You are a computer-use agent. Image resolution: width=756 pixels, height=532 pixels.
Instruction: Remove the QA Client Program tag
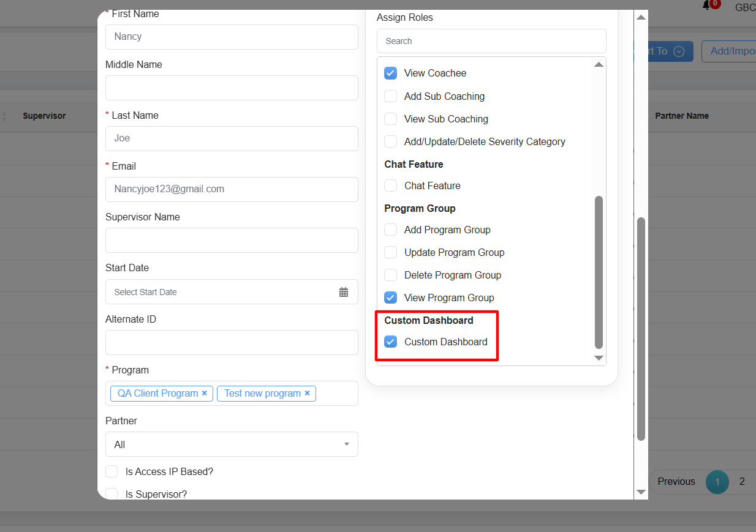coord(205,393)
